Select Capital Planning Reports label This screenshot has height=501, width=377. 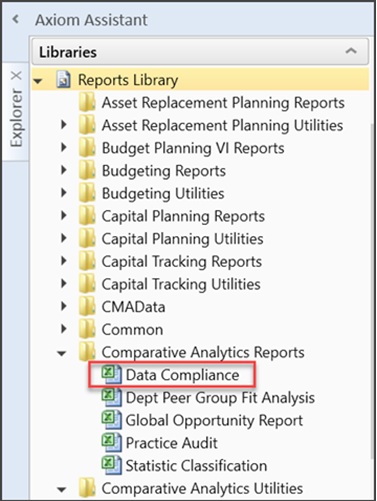point(183,216)
